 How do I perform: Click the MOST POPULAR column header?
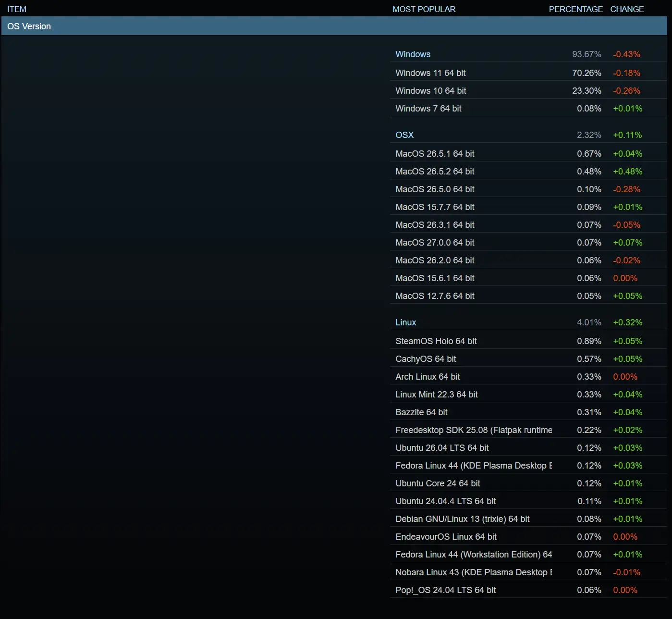click(x=424, y=9)
